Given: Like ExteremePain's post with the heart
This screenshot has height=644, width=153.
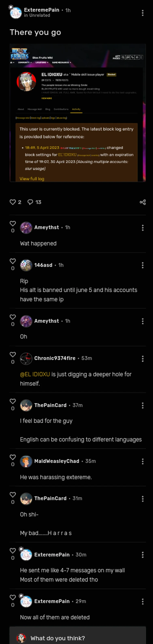Looking at the screenshot, I should tap(13, 202).
